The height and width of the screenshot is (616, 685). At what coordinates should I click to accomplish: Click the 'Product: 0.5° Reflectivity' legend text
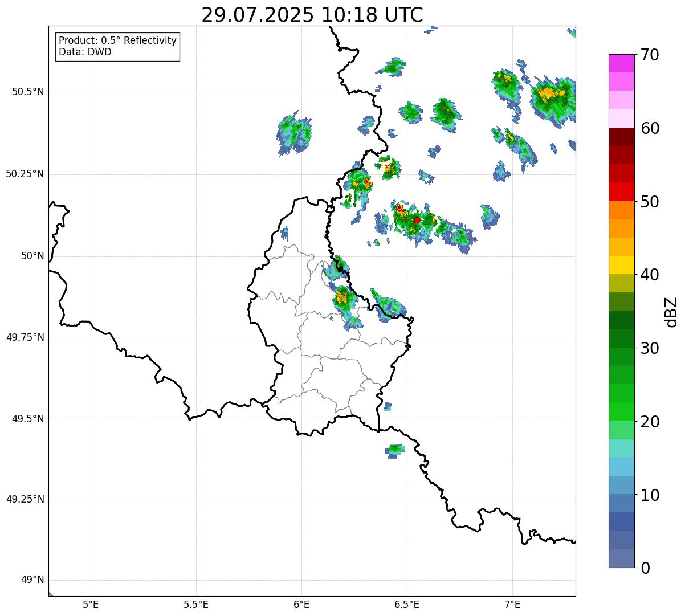click(x=117, y=41)
